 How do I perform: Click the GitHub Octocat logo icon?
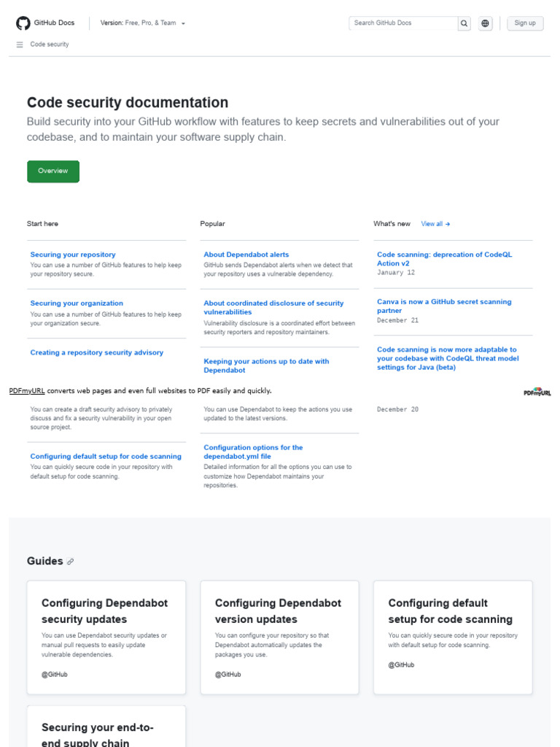click(23, 23)
